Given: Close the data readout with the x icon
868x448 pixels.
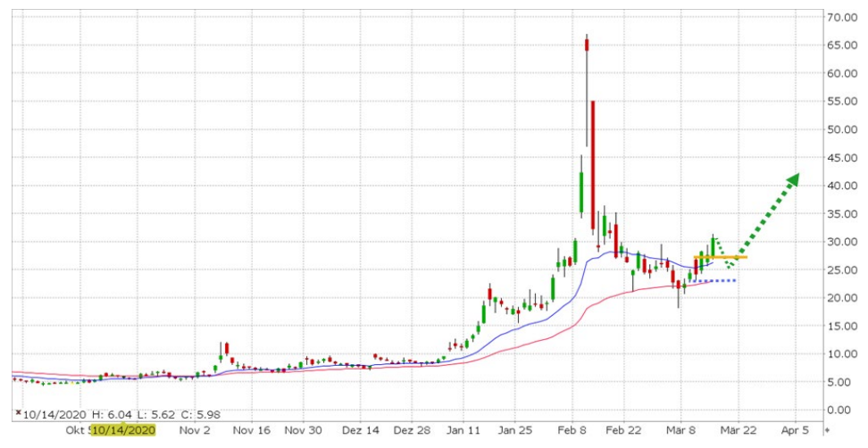Looking at the screenshot, I should click(x=18, y=412).
